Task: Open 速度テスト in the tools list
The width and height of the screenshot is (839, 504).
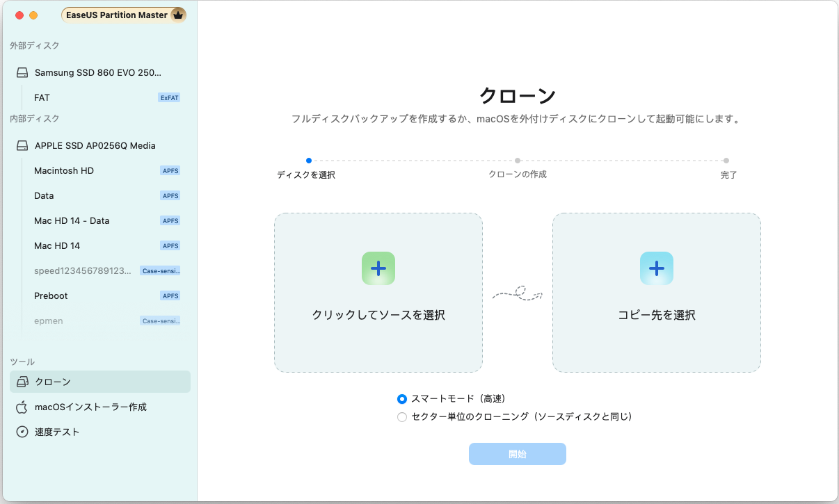Action: tap(57, 432)
